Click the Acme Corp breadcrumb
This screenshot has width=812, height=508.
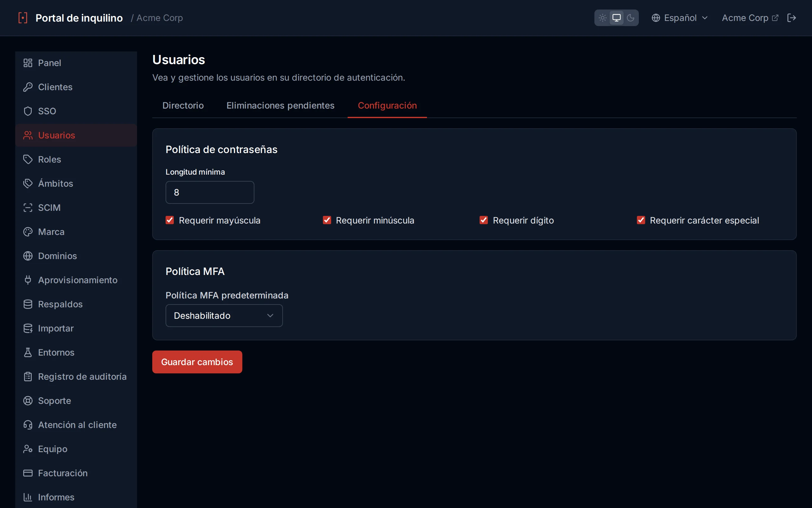click(x=160, y=18)
